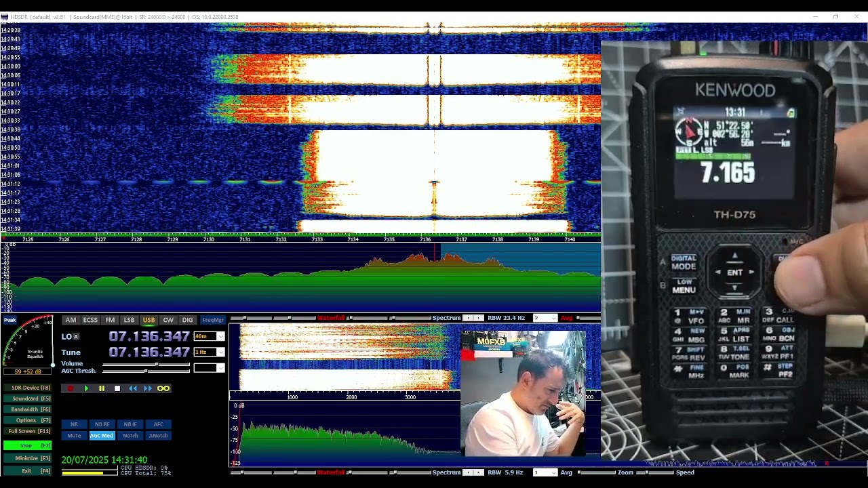This screenshot has width=868, height=488.
Task: Click the blue fast-forward double-arrow icon
Action: tap(148, 388)
